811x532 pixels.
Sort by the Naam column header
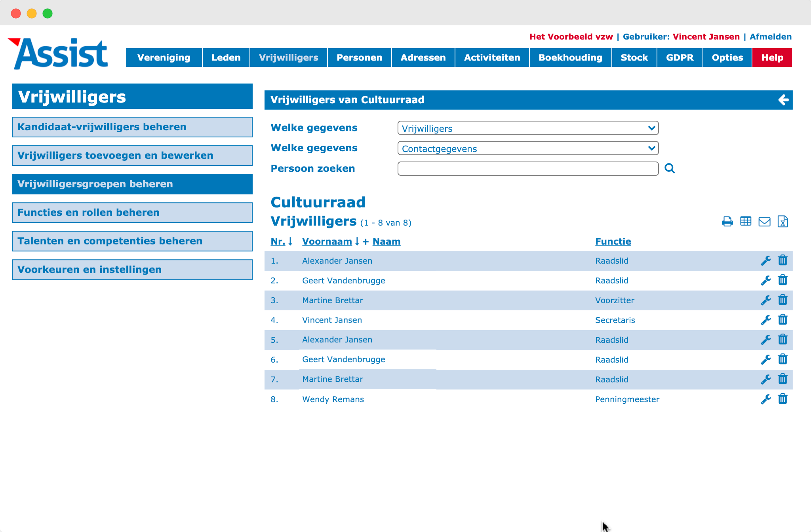click(x=386, y=241)
